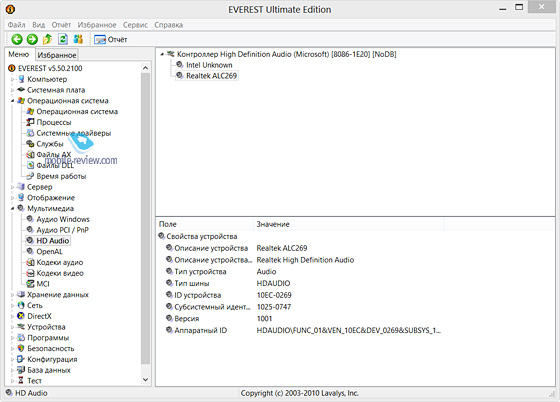Click the Компьютер icon in tree
The image size is (560, 402).
[21, 79]
